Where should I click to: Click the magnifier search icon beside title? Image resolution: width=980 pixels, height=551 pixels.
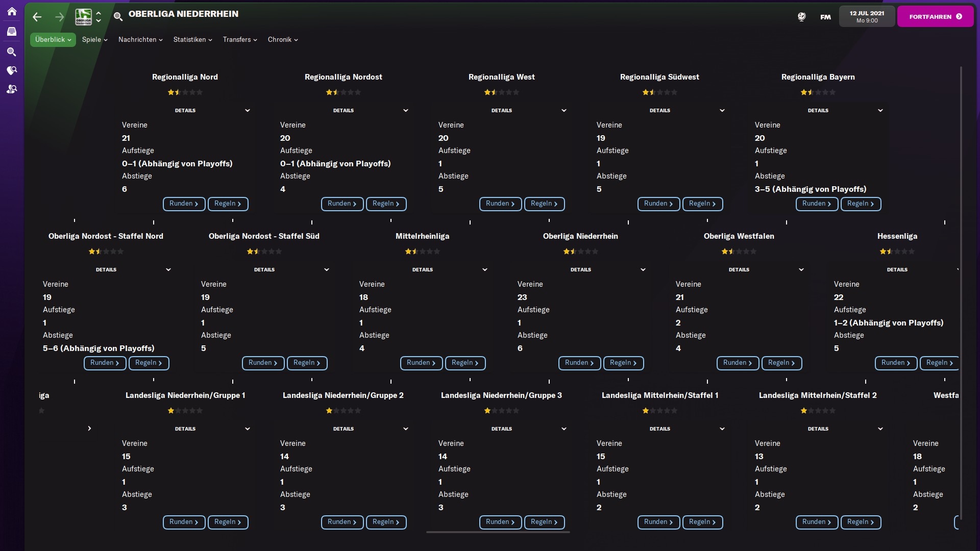[118, 17]
